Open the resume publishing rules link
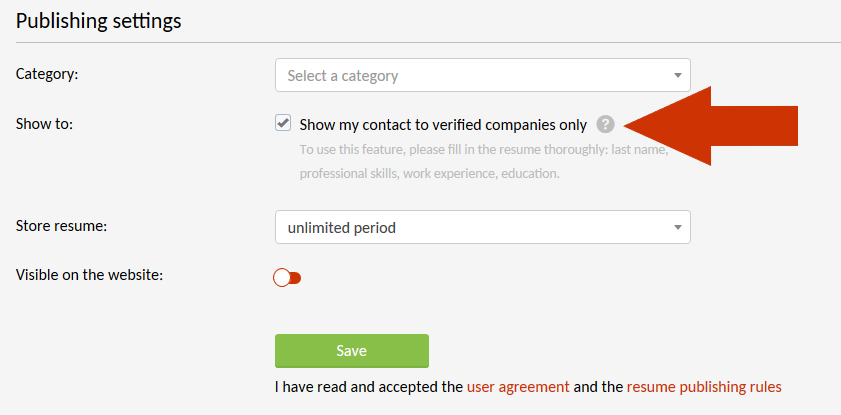This screenshot has height=415, width=841. click(704, 386)
